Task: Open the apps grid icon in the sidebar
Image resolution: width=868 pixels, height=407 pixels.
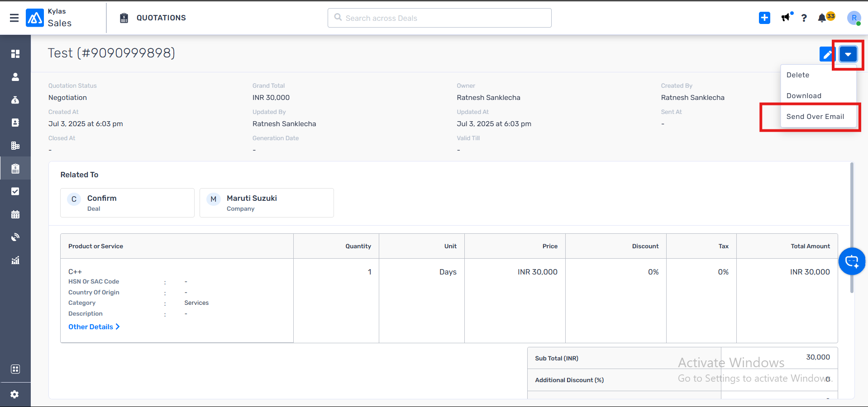Action: [x=15, y=369]
